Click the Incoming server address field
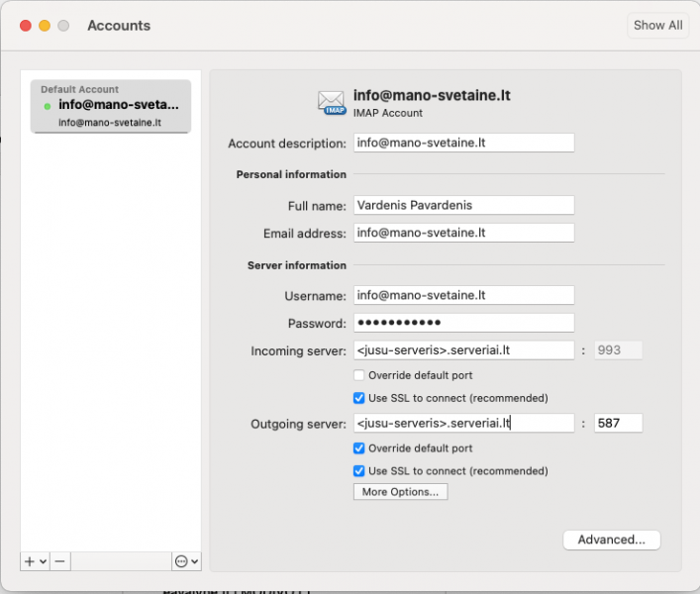 click(463, 349)
